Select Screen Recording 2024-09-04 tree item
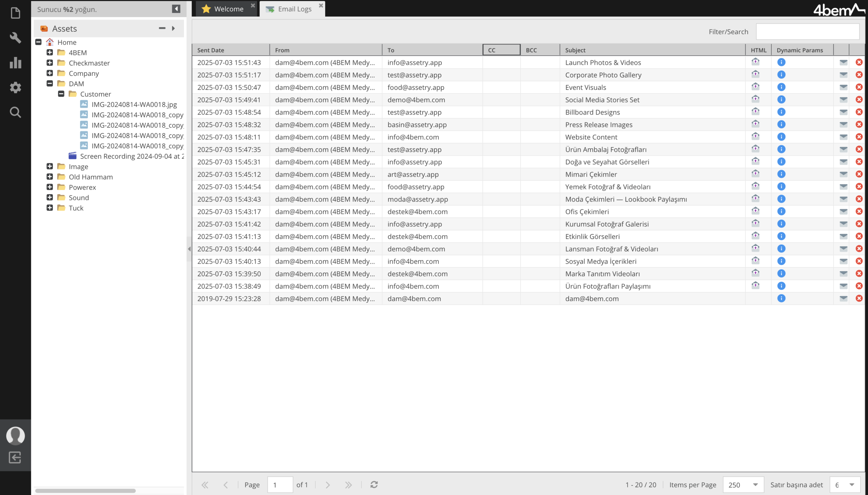 pyautogui.click(x=132, y=156)
